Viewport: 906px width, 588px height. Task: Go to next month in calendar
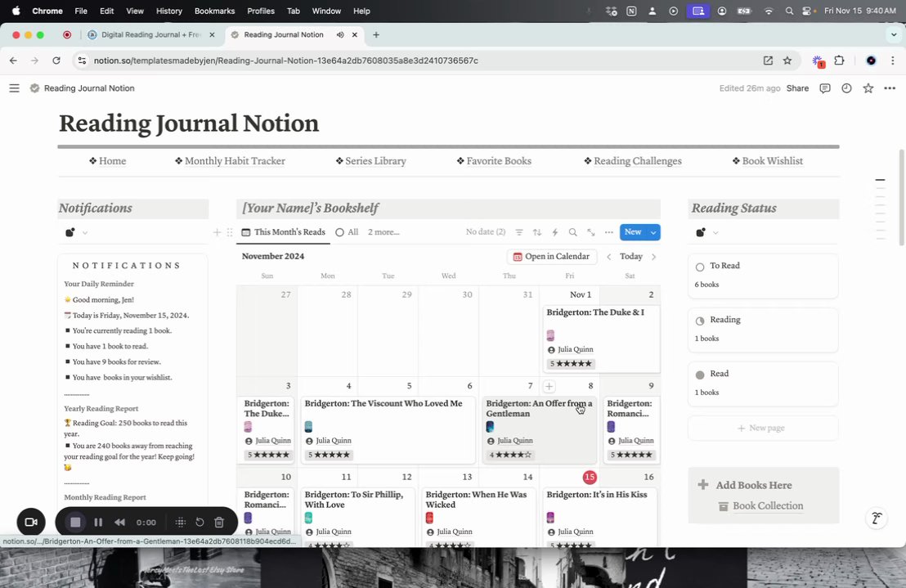point(653,257)
